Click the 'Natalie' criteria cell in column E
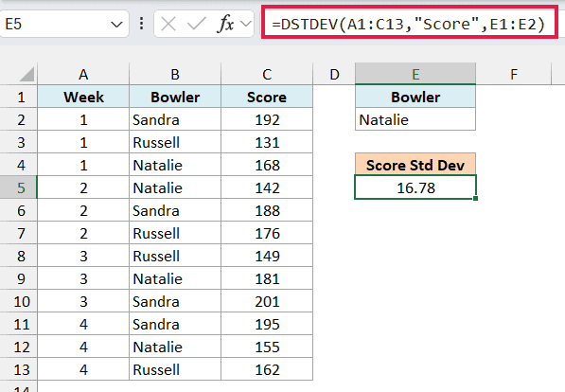 point(415,119)
